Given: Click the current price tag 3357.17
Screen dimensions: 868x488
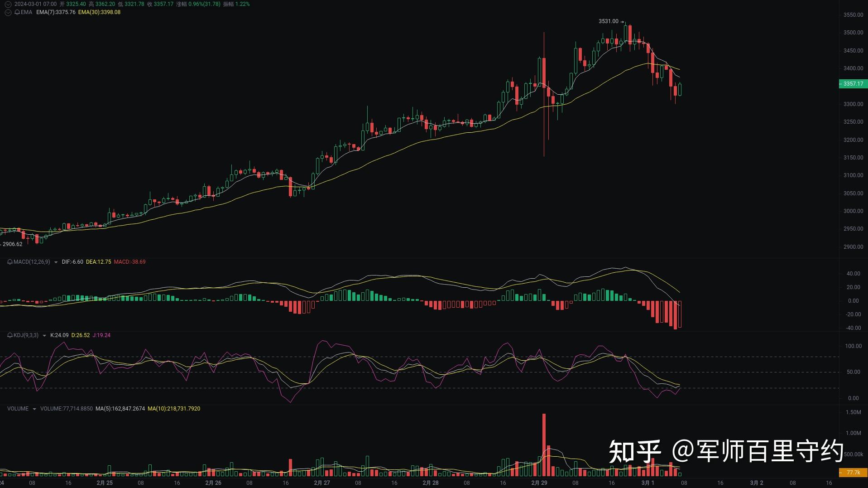Looking at the screenshot, I should [853, 84].
